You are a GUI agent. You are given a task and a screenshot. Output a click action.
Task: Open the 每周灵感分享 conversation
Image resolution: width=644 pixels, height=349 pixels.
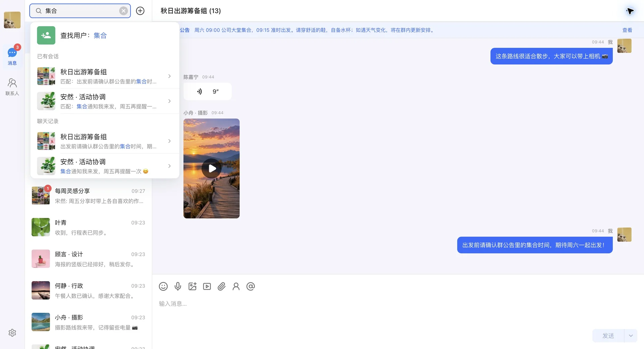[x=89, y=196]
